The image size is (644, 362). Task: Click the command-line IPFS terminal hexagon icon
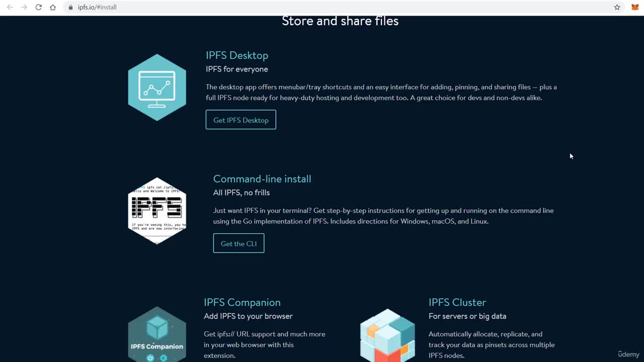tap(157, 211)
